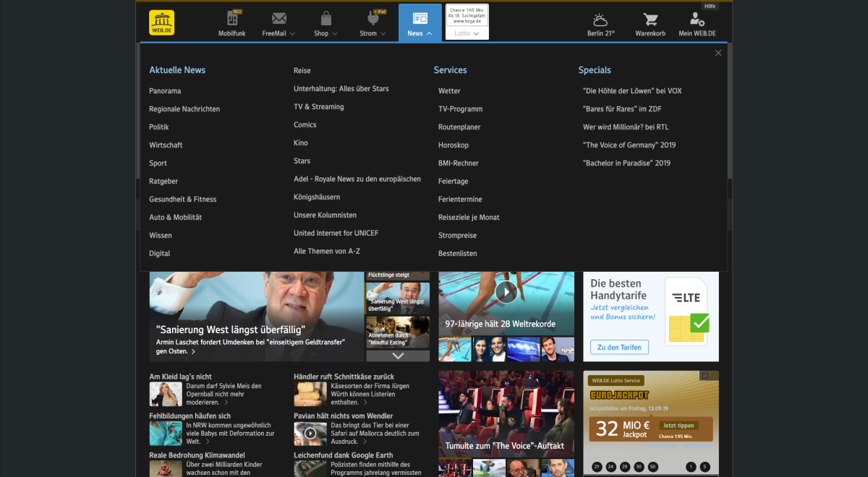Play the Pavian Wendler video

point(310,433)
